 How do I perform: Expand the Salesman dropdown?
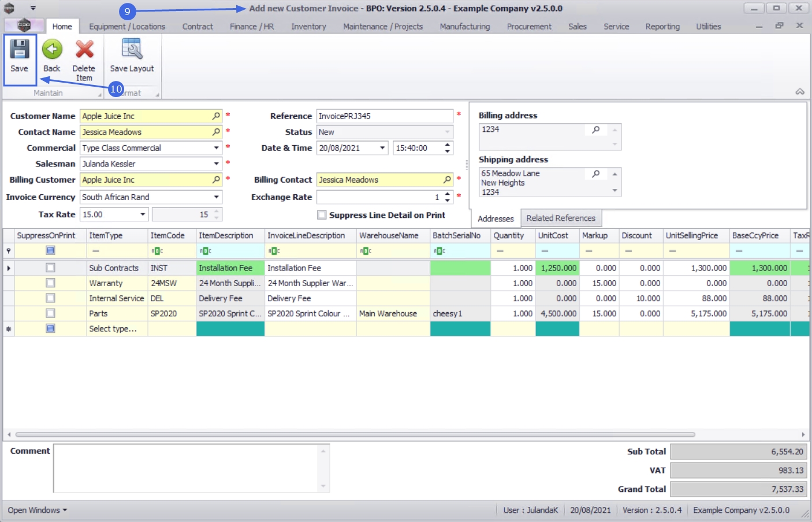[216, 164]
